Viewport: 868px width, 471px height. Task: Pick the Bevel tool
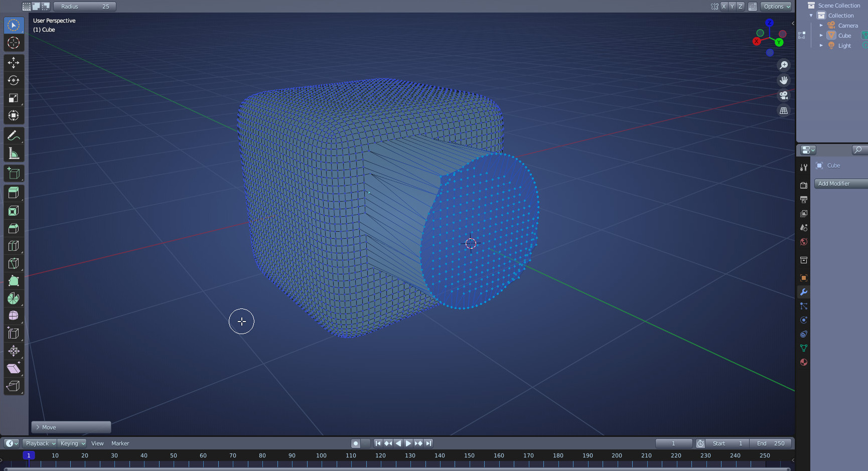(14, 228)
